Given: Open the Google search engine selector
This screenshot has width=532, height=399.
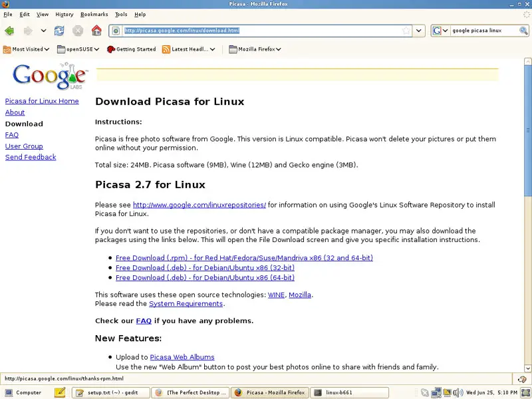Looking at the screenshot, I should click(x=440, y=31).
